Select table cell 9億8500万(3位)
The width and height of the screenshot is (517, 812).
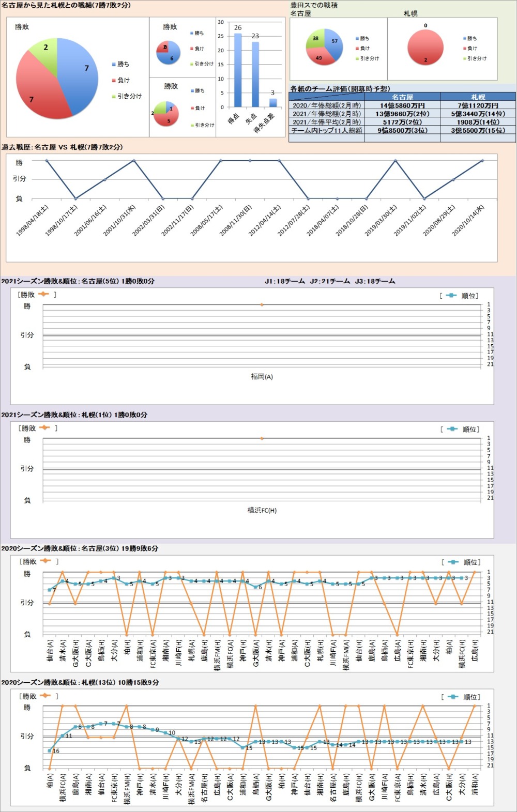click(x=402, y=130)
